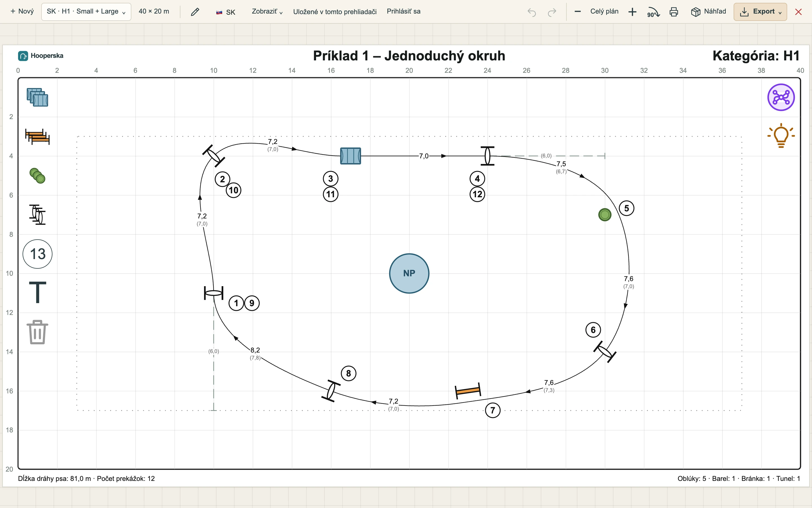
Task: Click the lightbulb hints icon
Action: pyautogui.click(x=781, y=135)
